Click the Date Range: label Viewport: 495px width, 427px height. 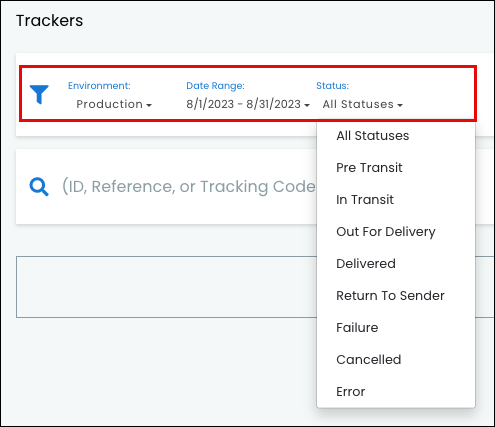click(215, 86)
